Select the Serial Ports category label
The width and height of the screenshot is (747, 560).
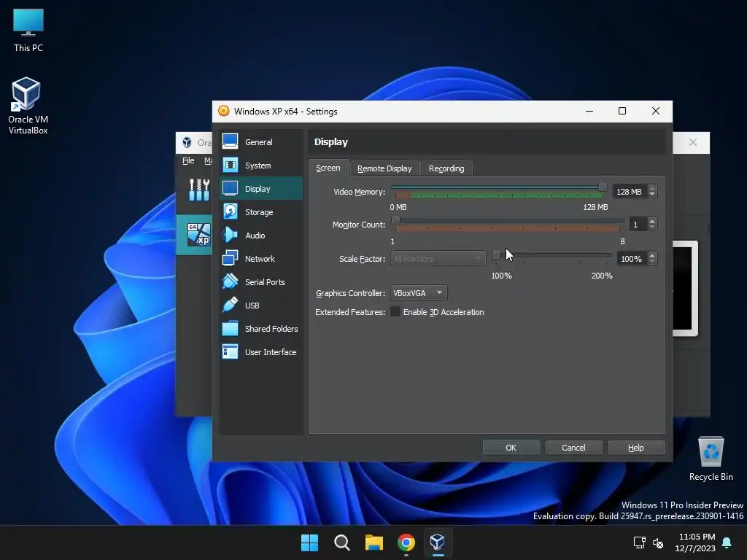[x=265, y=282]
